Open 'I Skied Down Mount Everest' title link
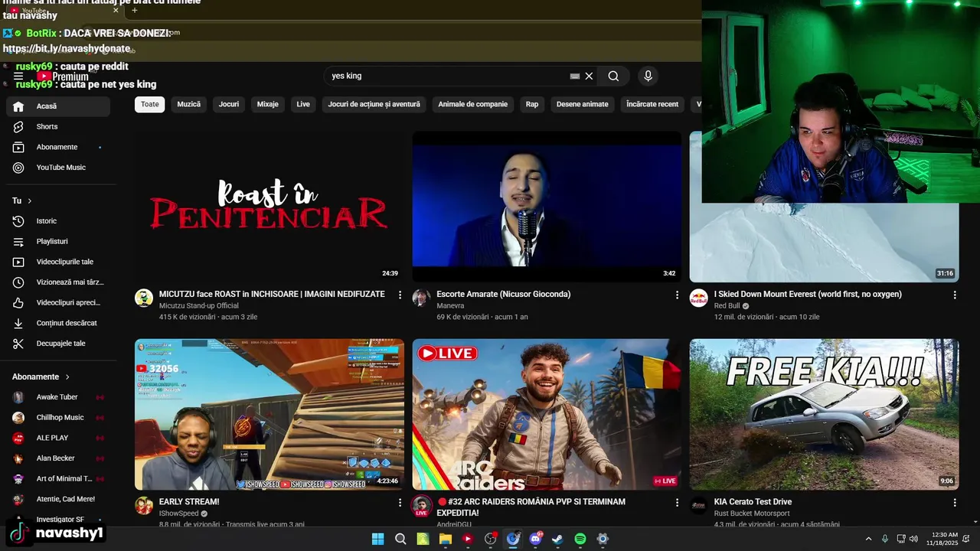980x551 pixels. coord(808,295)
